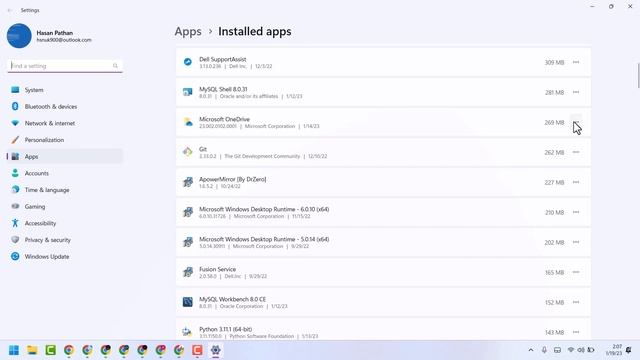
Task: Click the MySQL Shell 8.0.31 name
Action: coord(223,89)
